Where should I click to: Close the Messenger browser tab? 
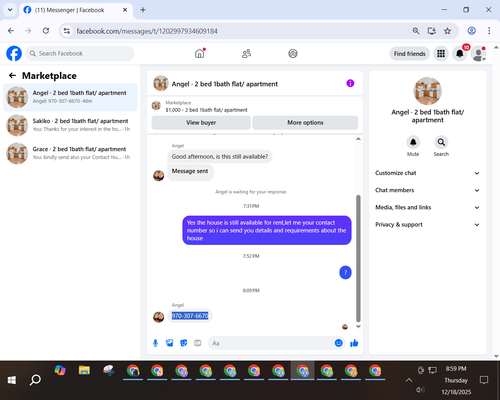[x=125, y=10]
